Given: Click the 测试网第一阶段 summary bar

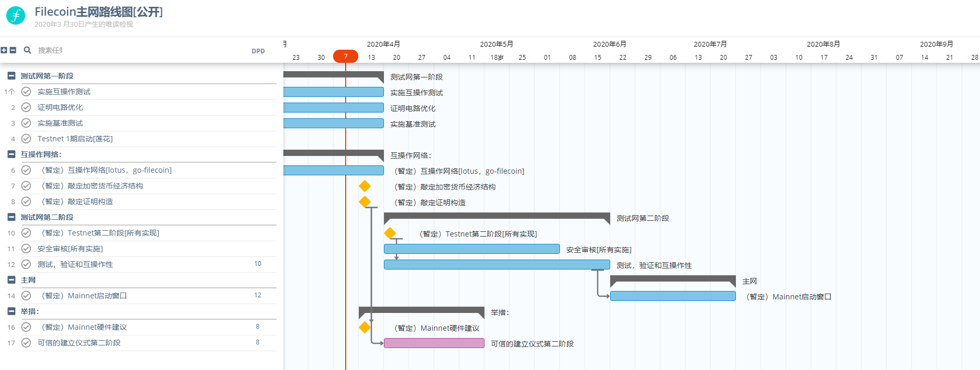Looking at the screenshot, I should coord(334,75).
